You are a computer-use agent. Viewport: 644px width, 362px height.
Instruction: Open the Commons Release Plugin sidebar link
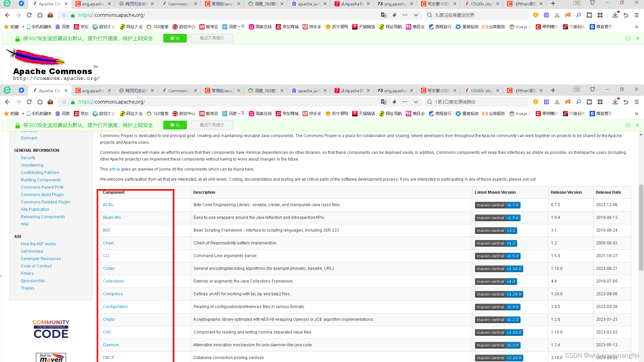[45, 202]
